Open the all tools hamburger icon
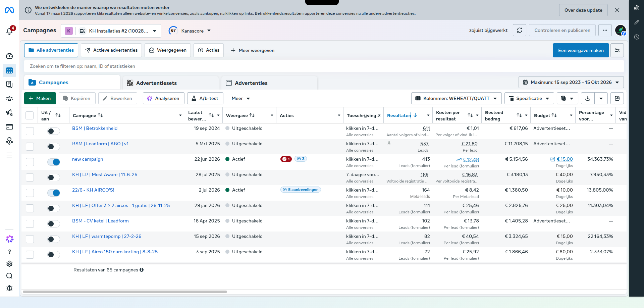This screenshot has height=308, width=644. 9,155
